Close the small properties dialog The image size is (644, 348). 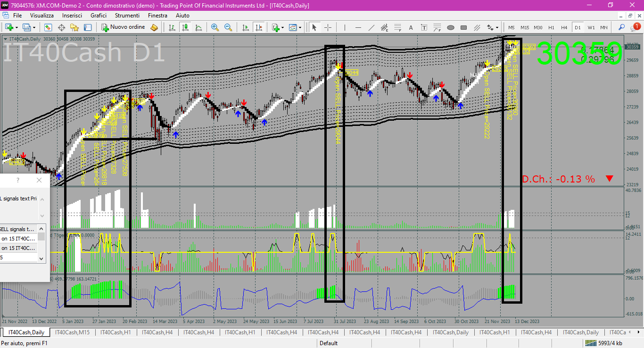pos(39,180)
